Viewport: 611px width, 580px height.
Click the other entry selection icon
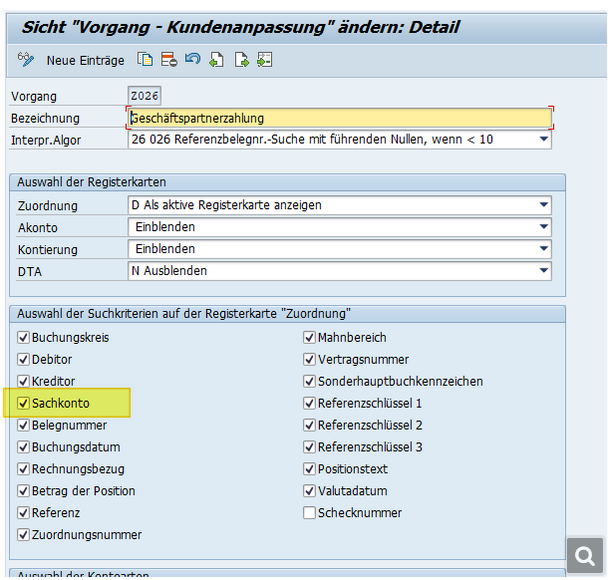click(x=264, y=60)
